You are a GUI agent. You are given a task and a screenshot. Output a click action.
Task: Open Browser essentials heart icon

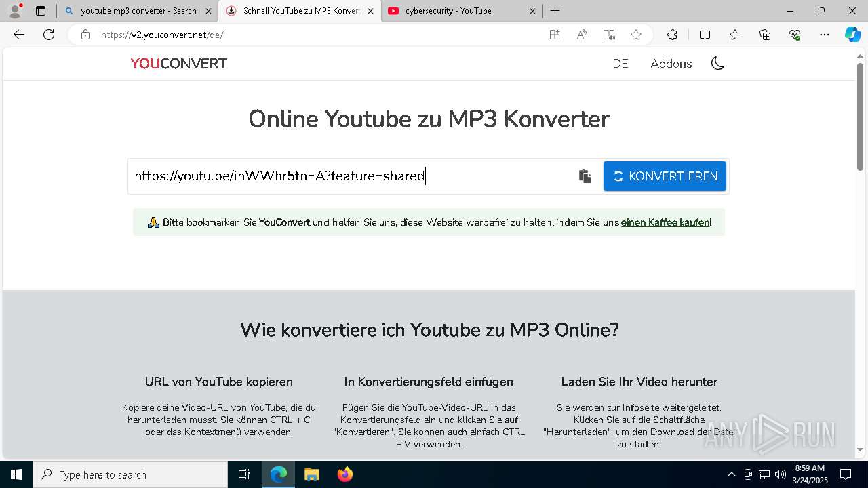click(795, 35)
